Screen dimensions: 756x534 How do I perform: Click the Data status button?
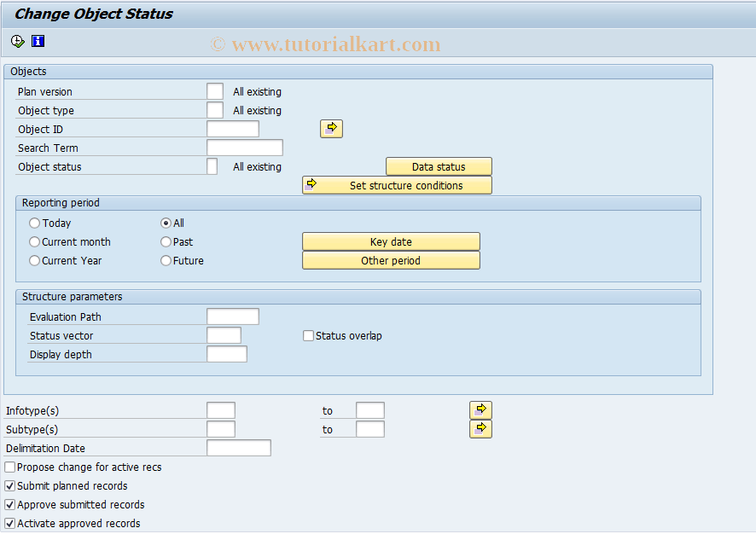[439, 165]
